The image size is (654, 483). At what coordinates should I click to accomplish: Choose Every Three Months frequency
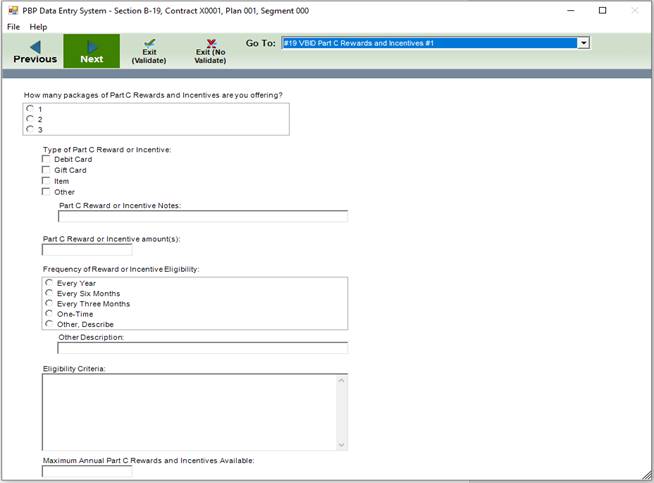click(49, 303)
